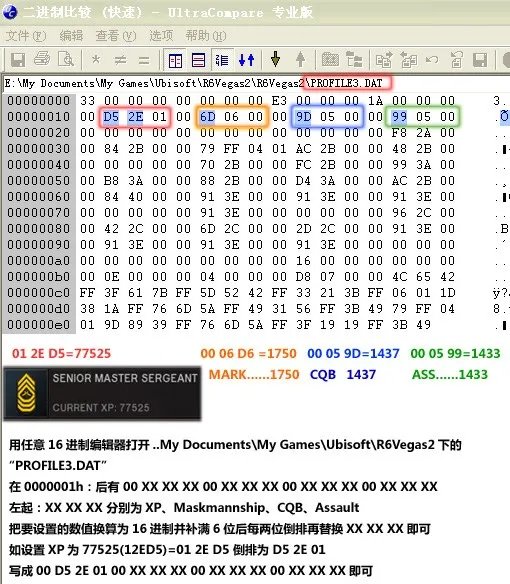This screenshot has width=510, height=584.
Task: Click byte 16 in row 000000a0
Action: click(x=304, y=261)
